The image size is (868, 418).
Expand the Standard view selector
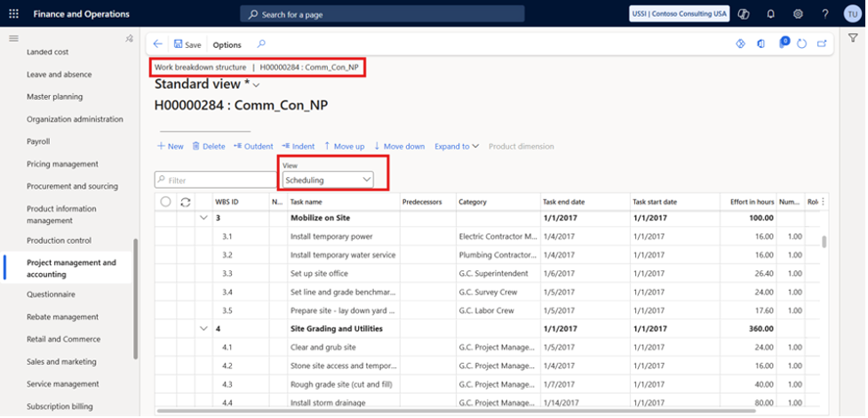pyautogui.click(x=257, y=84)
